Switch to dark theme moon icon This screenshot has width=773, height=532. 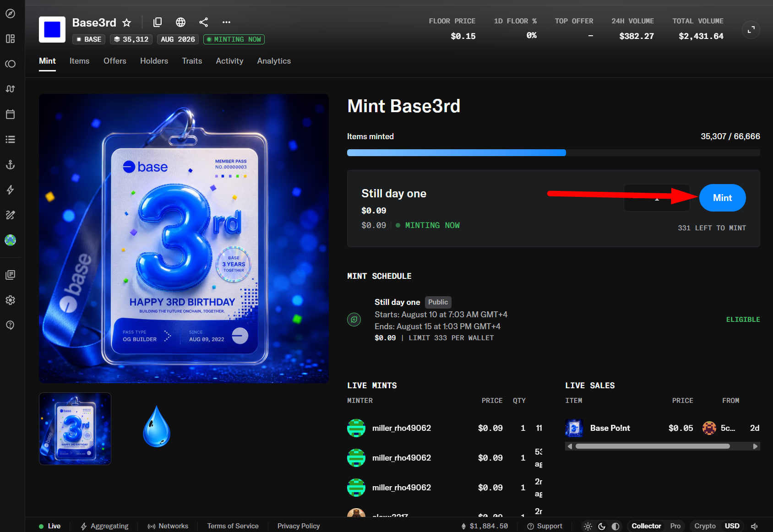pyautogui.click(x=602, y=527)
